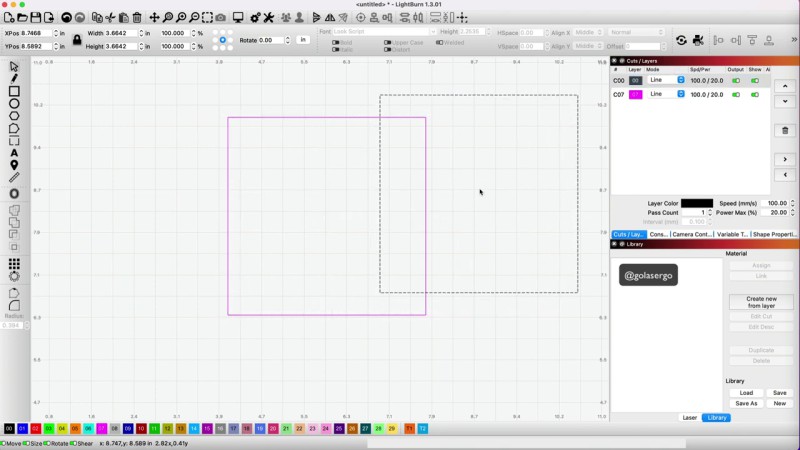Click the Camera capture icon

click(x=221, y=17)
